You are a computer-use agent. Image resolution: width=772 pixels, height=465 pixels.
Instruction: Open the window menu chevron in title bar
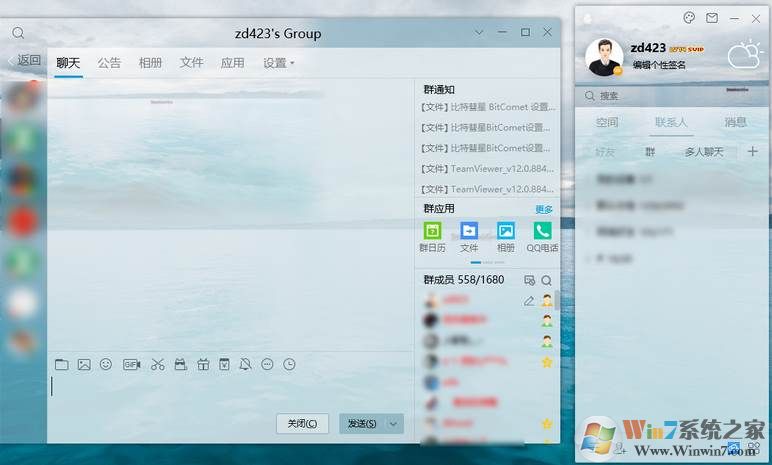(x=479, y=33)
